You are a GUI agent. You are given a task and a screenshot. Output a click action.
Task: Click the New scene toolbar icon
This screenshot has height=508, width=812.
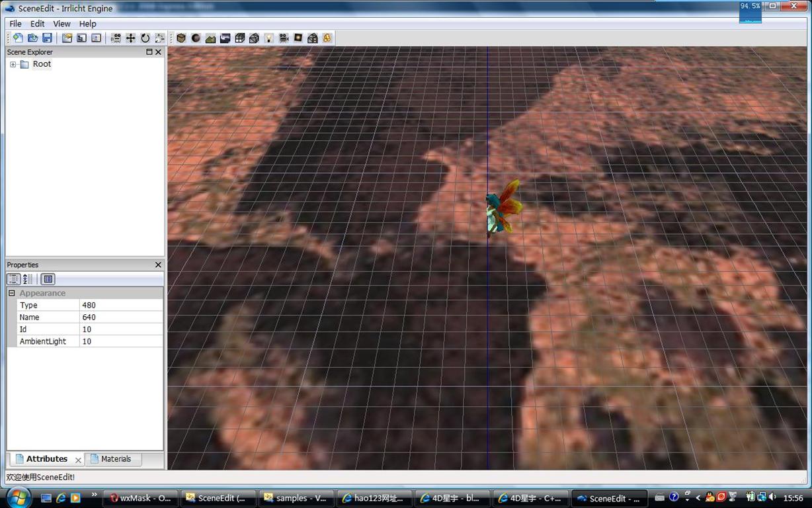(18, 38)
